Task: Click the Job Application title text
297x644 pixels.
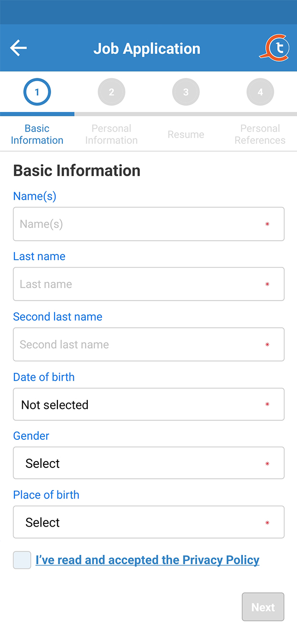Action: [147, 48]
